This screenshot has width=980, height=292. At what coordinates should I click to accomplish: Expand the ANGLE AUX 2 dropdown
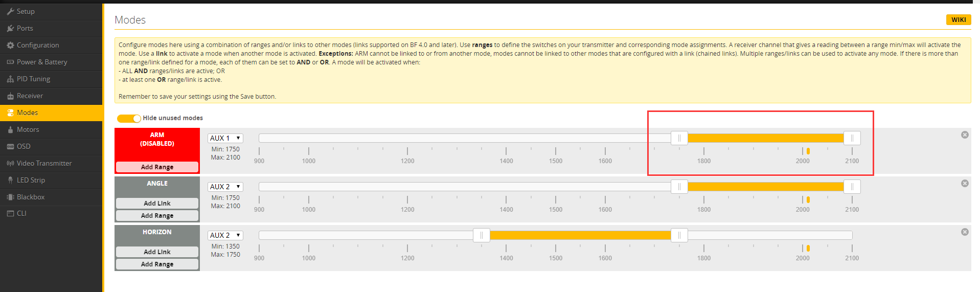point(225,187)
